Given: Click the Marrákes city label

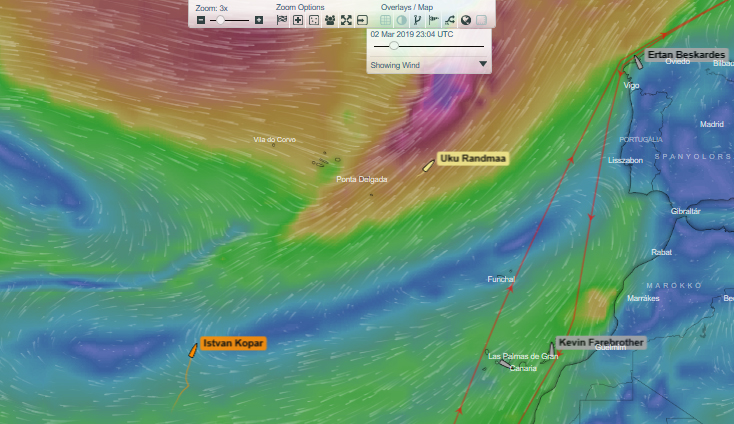Looking at the screenshot, I should (x=643, y=299).
